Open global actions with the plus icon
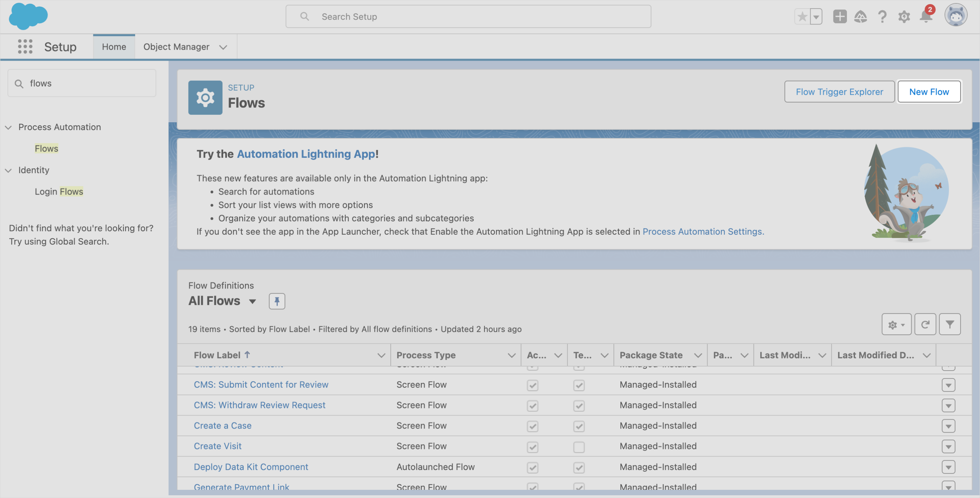Viewport: 980px width, 498px height. pos(840,16)
